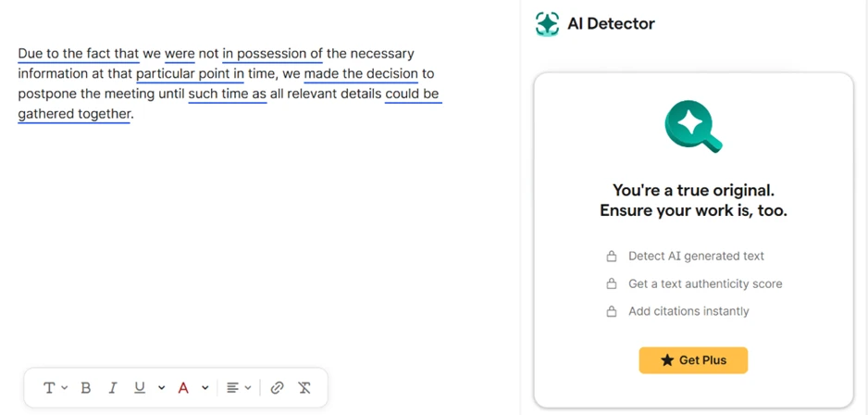
Task: Select the text color A icon
Action: point(183,388)
